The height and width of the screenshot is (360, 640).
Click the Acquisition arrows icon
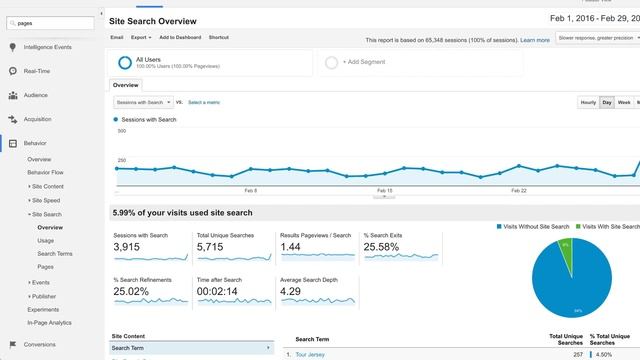coord(13,119)
